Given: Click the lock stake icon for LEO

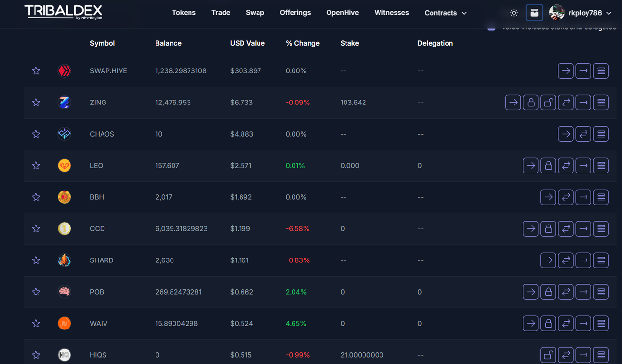Looking at the screenshot, I should pos(548,166).
